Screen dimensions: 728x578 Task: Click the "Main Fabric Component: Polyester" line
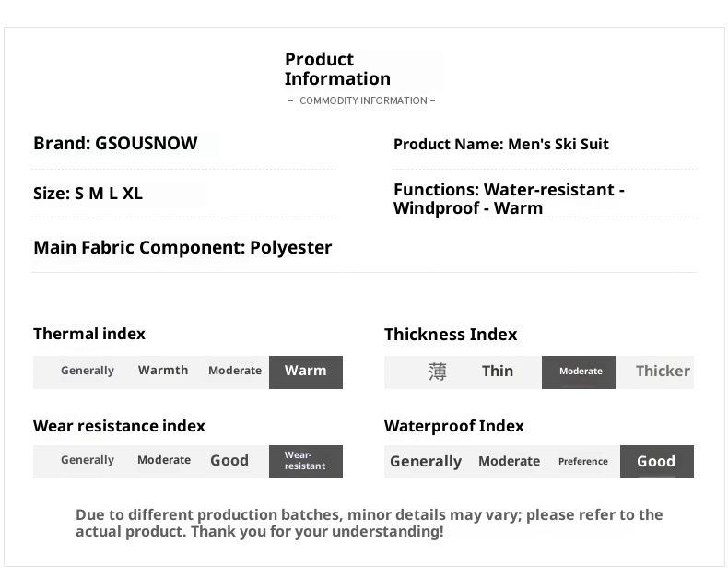tap(182, 248)
